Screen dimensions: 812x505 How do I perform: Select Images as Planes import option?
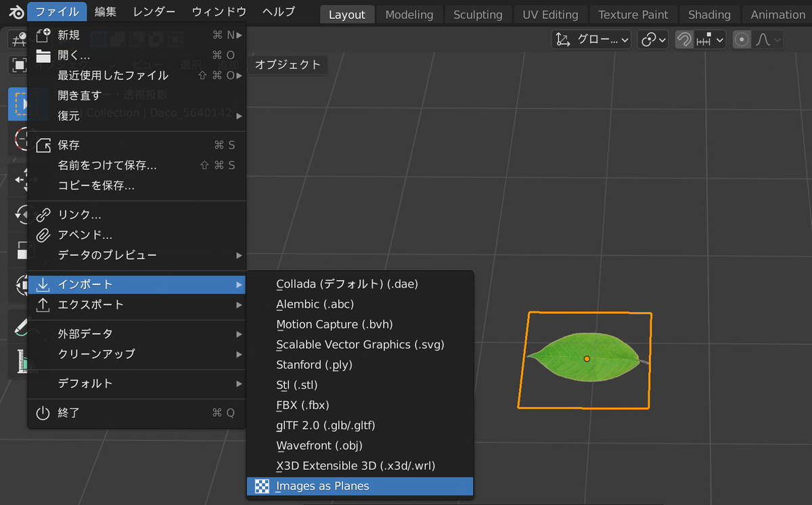pyautogui.click(x=360, y=486)
